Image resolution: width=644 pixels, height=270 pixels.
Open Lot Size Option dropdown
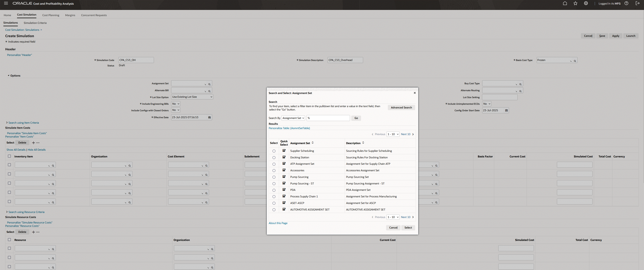[192, 97]
